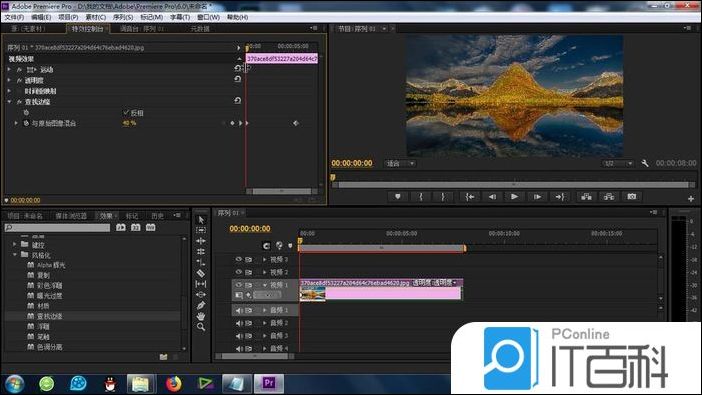Click the Step Back one frame button
The image size is (702, 395).
tap(492, 197)
